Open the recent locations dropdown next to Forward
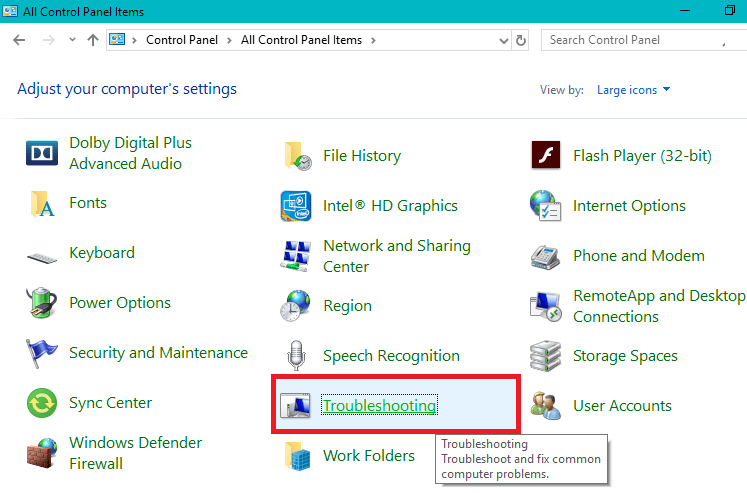The width and height of the screenshot is (747, 493). pyautogui.click(x=72, y=41)
